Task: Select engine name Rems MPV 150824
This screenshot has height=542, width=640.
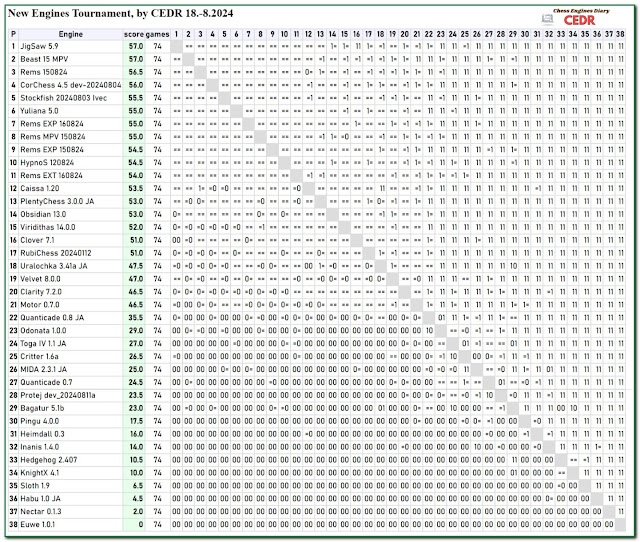Action: [53, 137]
